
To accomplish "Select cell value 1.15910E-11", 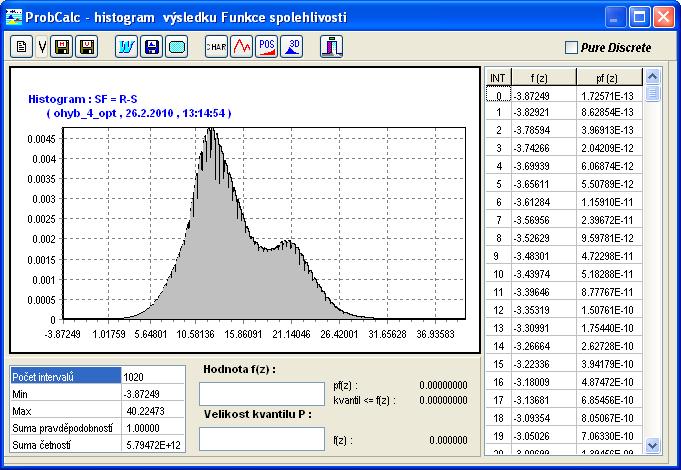I will coord(609,202).
